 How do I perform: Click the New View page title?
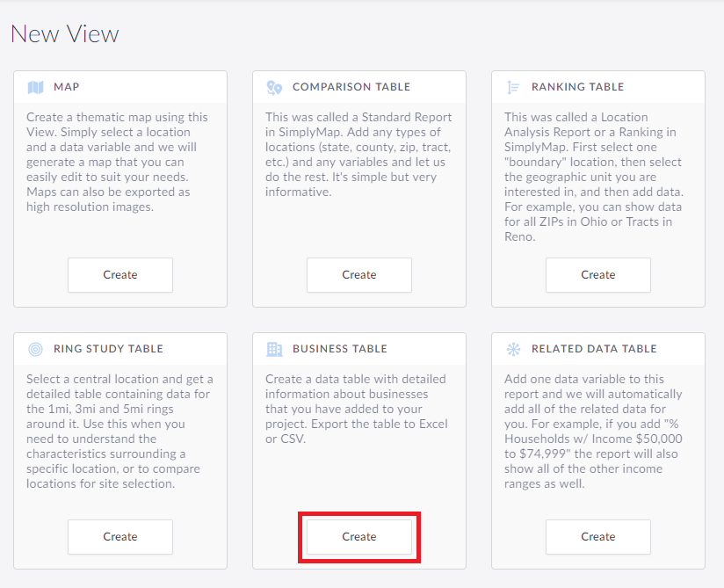click(65, 34)
